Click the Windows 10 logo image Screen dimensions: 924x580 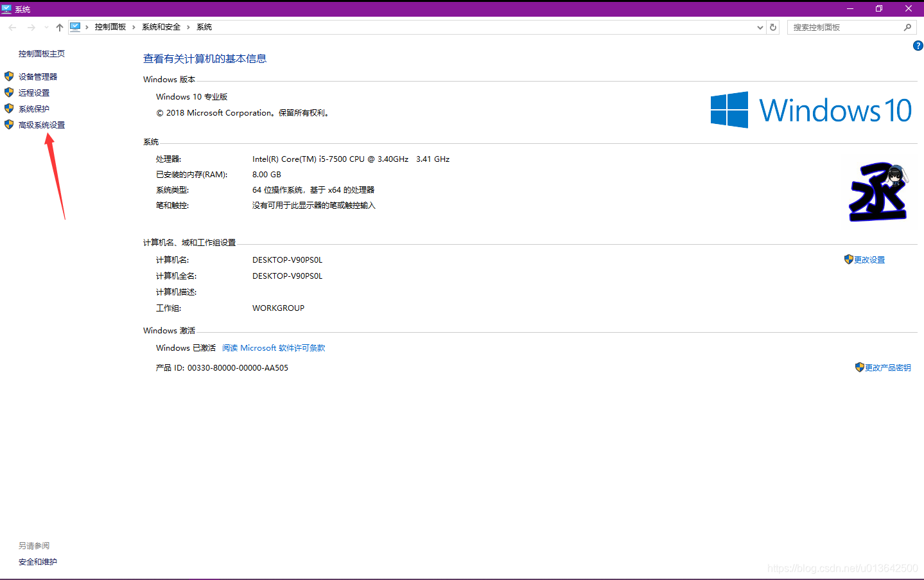811,110
